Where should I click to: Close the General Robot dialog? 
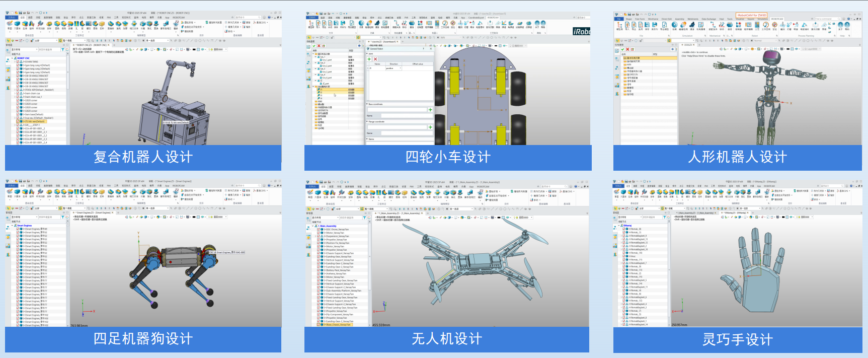pos(431,49)
